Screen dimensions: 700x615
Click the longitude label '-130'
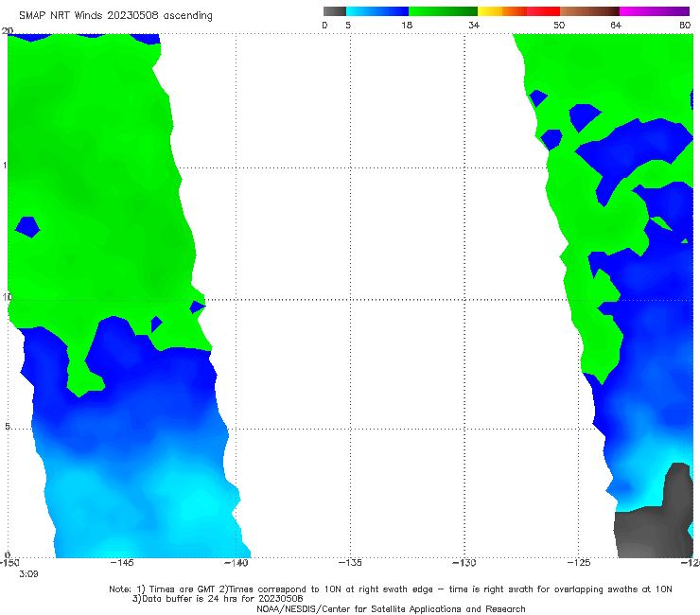(464, 563)
